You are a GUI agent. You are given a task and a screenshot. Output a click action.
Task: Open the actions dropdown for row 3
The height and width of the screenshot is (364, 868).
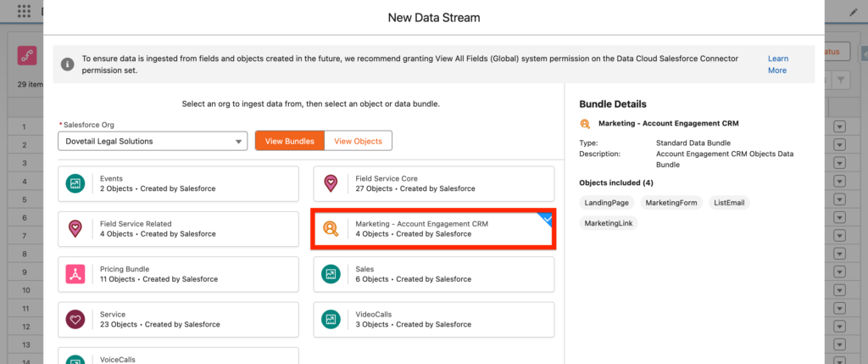click(x=839, y=163)
